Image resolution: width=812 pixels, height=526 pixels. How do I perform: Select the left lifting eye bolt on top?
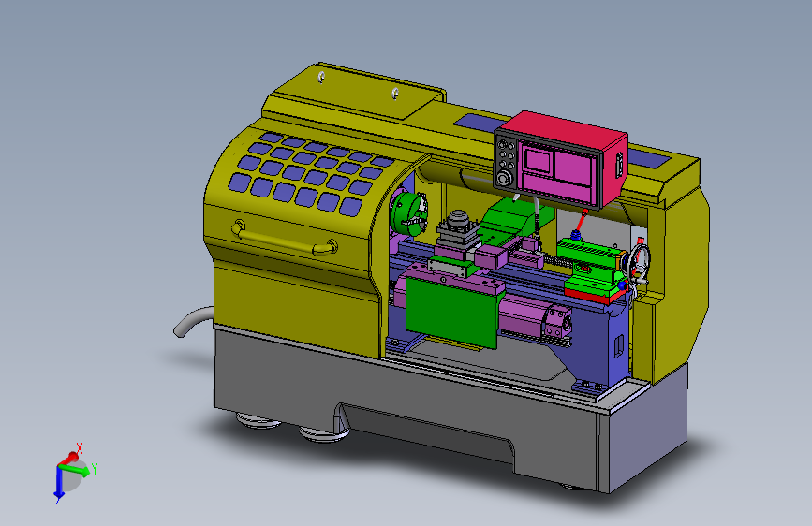(x=321, y=77)
